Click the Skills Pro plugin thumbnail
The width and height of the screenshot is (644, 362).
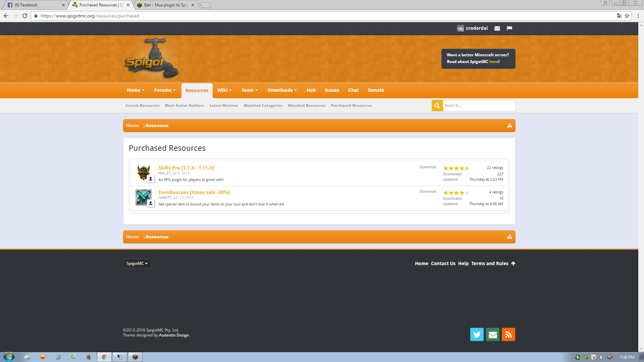(144, 173)
